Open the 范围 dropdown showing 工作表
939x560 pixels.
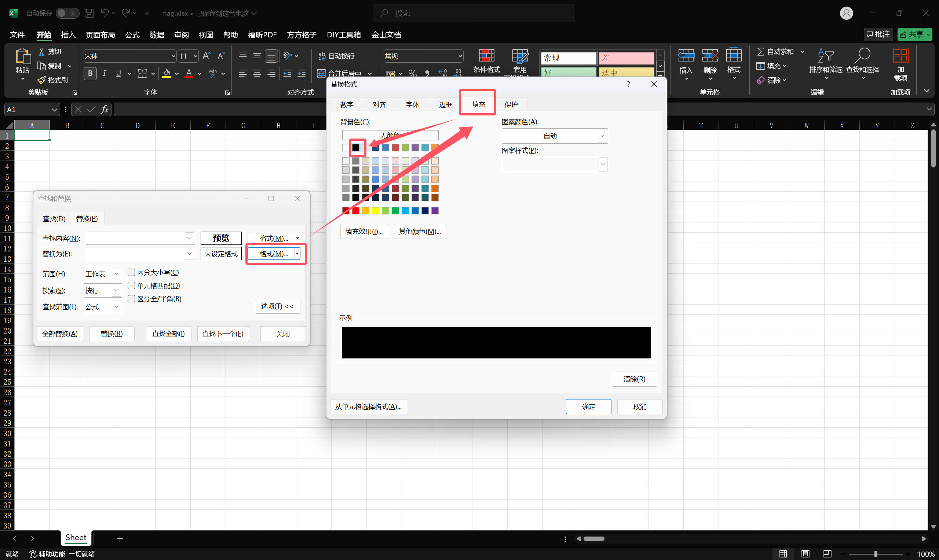(x=116, y=273)
